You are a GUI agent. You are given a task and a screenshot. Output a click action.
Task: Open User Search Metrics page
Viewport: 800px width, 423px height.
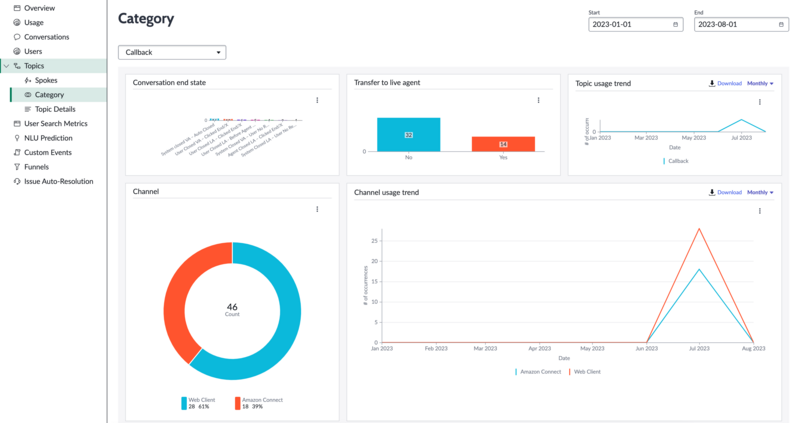56,123
